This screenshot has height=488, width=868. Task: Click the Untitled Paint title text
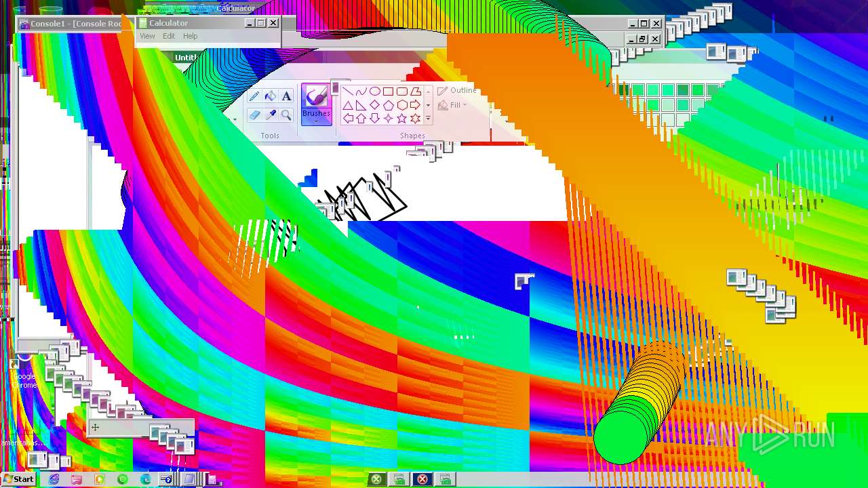(x=184, y=58)
